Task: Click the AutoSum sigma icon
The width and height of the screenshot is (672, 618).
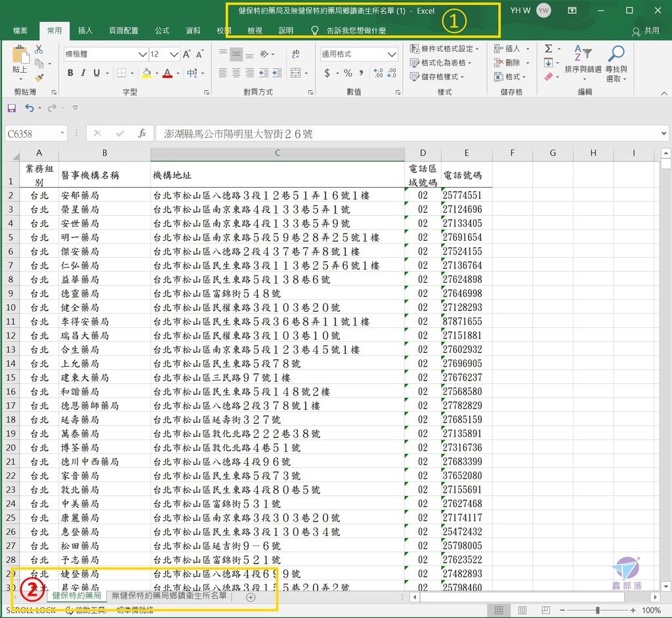Action: click(x=549, y=49)
